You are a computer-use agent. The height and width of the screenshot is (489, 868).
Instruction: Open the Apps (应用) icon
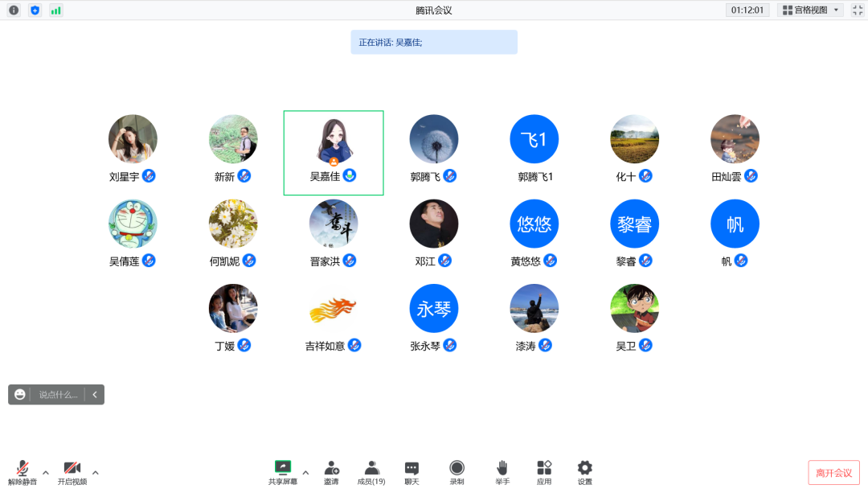tap(544, 471)
